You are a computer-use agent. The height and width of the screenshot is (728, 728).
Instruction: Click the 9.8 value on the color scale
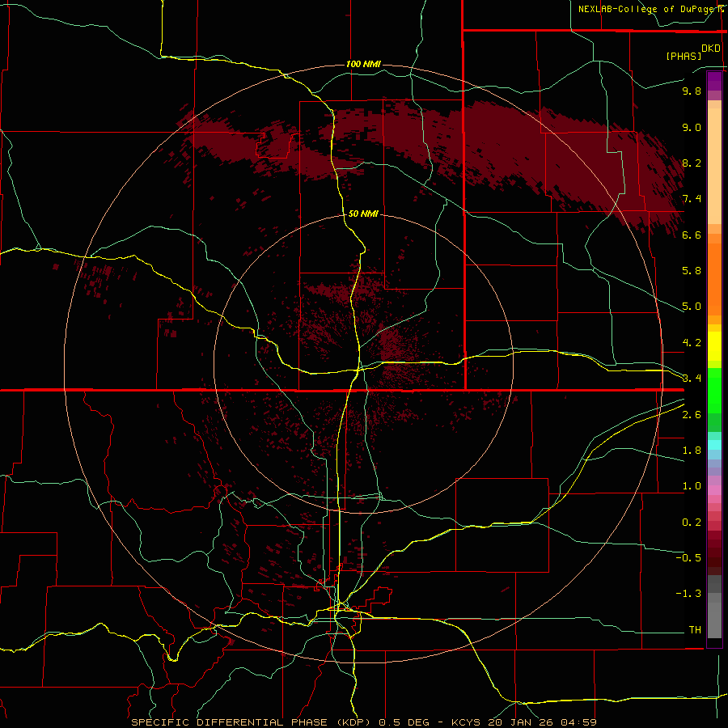pyautogui.click(x=692, y=91)
